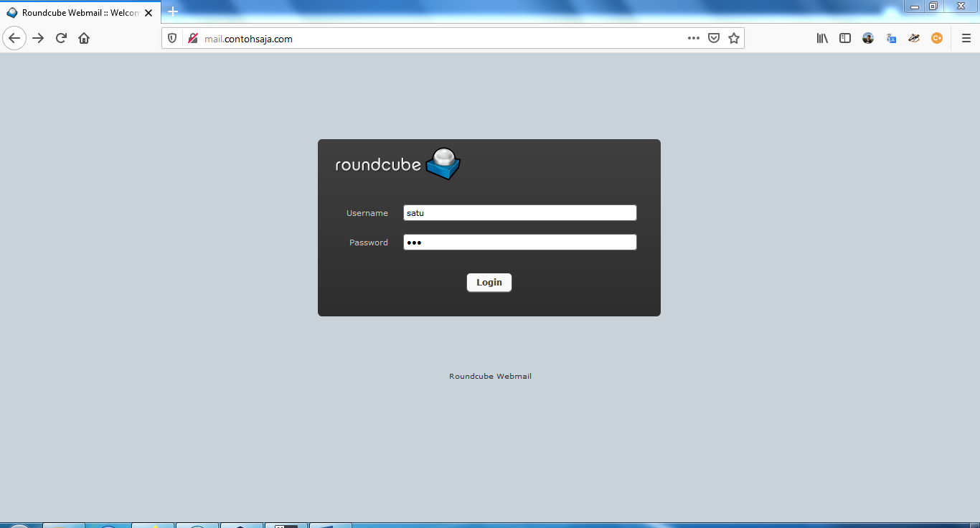
Task: Open page actions three-dot menu
Action: 694,38
